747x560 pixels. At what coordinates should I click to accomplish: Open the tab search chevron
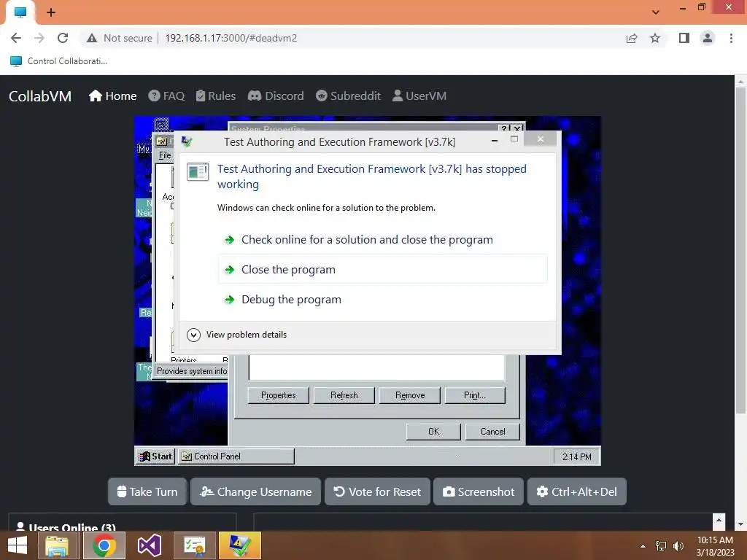coord(656,12)
